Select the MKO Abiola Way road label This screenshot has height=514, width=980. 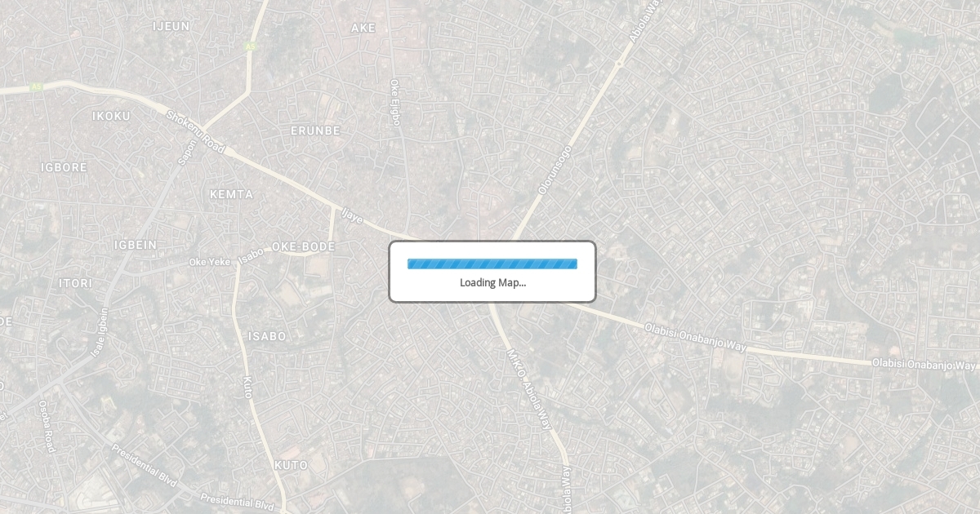tap(529, 390)
